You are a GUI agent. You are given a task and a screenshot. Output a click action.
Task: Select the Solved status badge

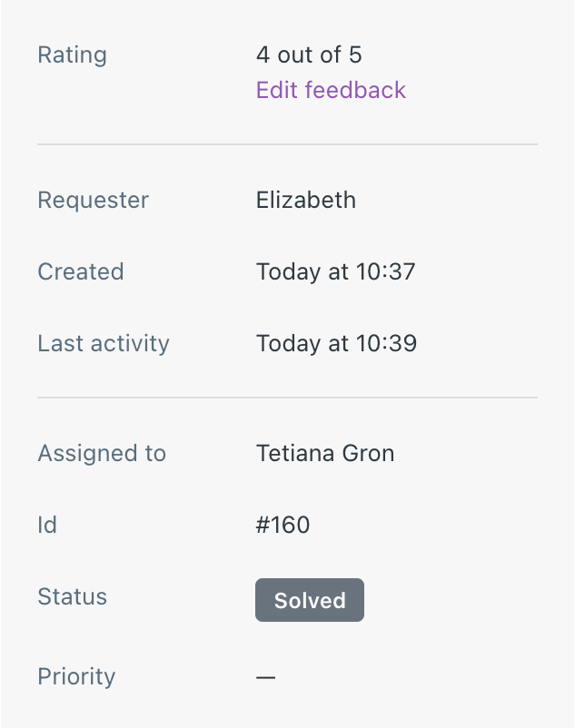(310, 600)
